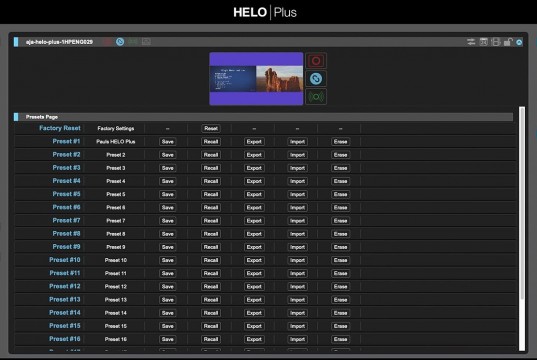This screenshot has height=360, width=537.
Task: Erase Preset #16
Action: pyautogui.click(x=340, y=339)
